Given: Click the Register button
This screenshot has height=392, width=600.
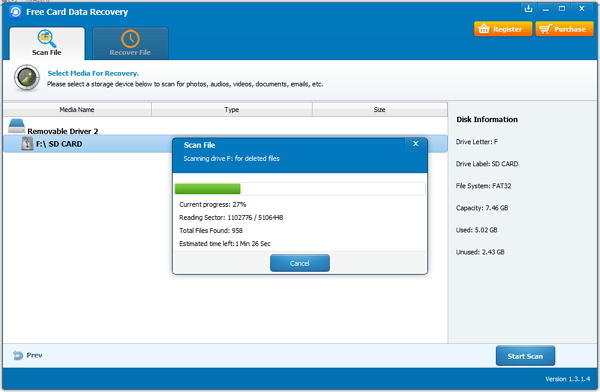Looking at the screenshot, I should click(503, 29).
